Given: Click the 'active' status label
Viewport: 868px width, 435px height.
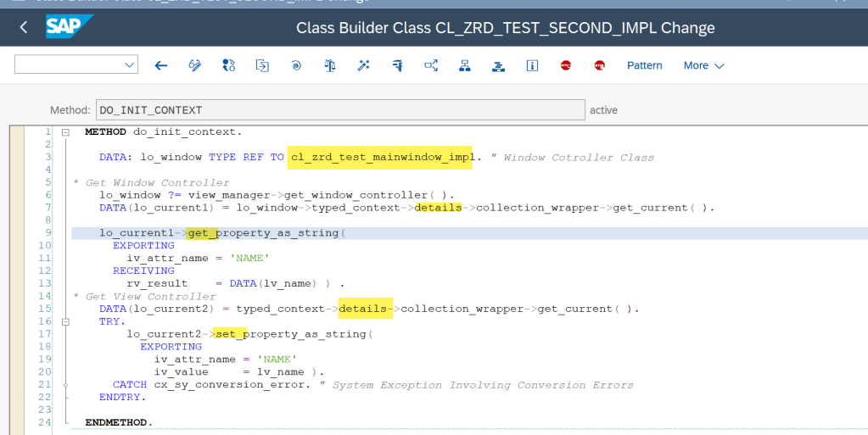Looking at the screenshot, I should click(603, 109).
